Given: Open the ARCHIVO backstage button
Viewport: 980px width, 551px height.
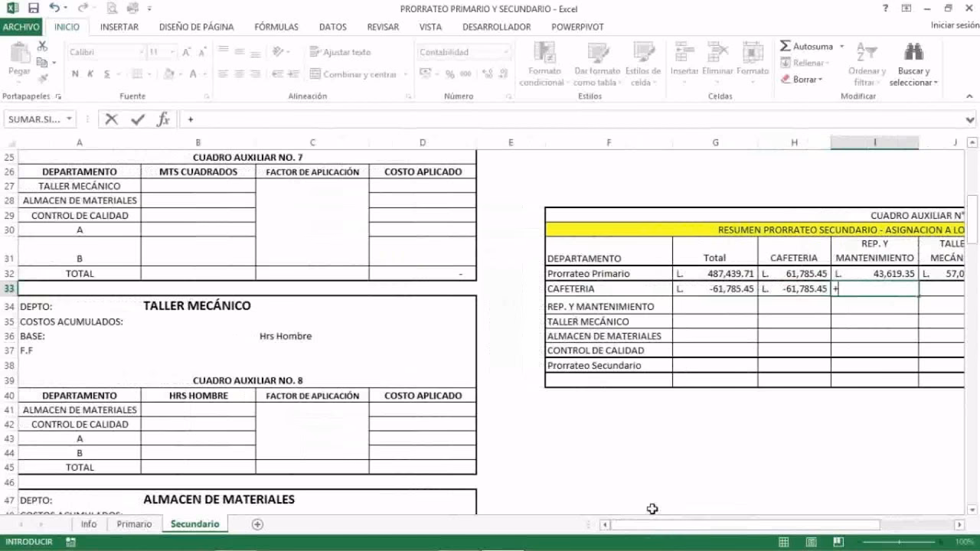Looking at the screenshot, I should tap(21, 27).
